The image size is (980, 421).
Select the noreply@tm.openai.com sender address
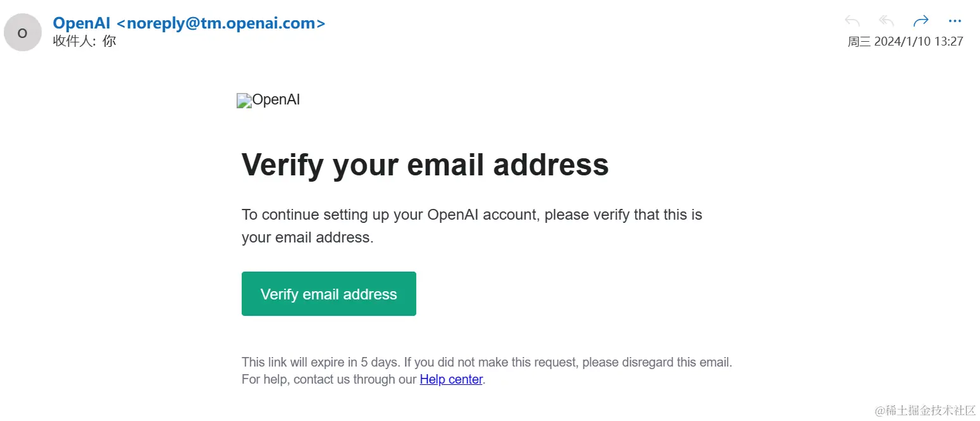(x=221, y=23)
